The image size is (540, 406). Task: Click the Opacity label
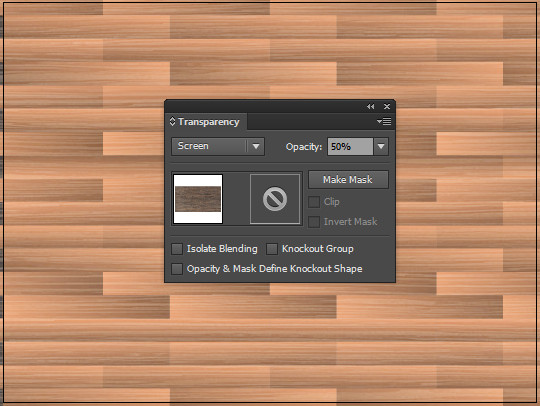pos(304,147)
